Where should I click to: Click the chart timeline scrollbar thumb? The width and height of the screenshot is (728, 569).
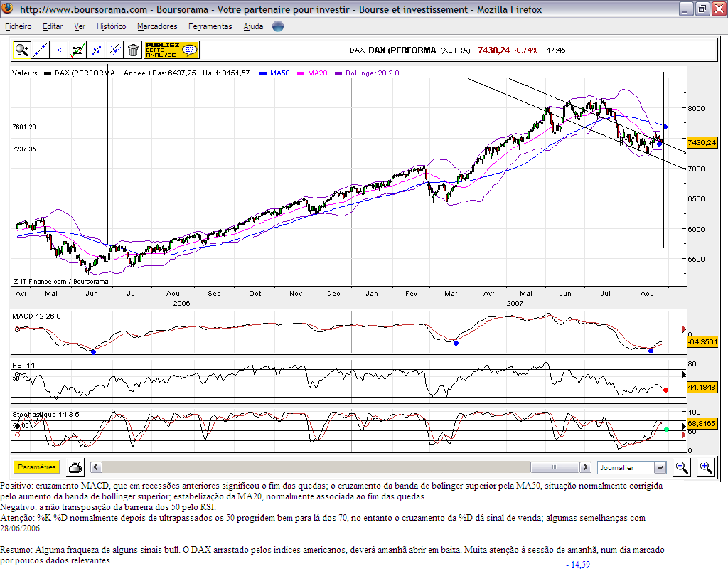[x=555, y=467]
